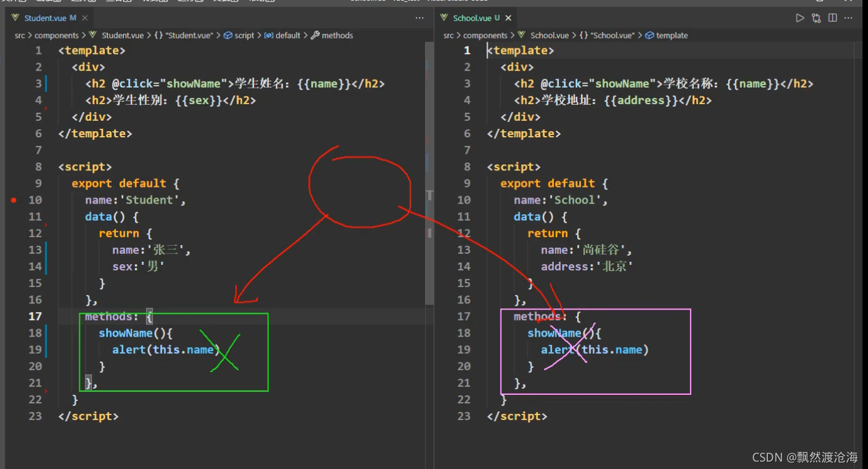The width and height of the screenshot is (868, 469).
Task: Click the vertical scrollbar of Student.vue editor
Action: pyautogui.click(x=429, y=175)
